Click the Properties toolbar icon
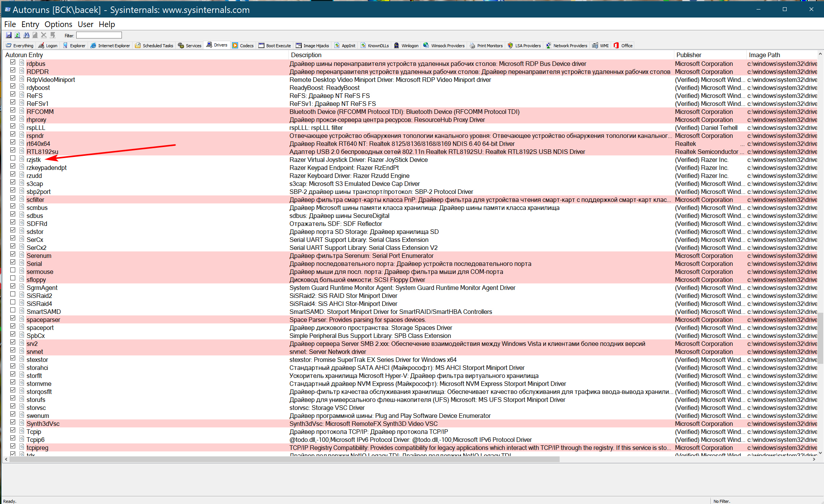 (x=35, y=35)
